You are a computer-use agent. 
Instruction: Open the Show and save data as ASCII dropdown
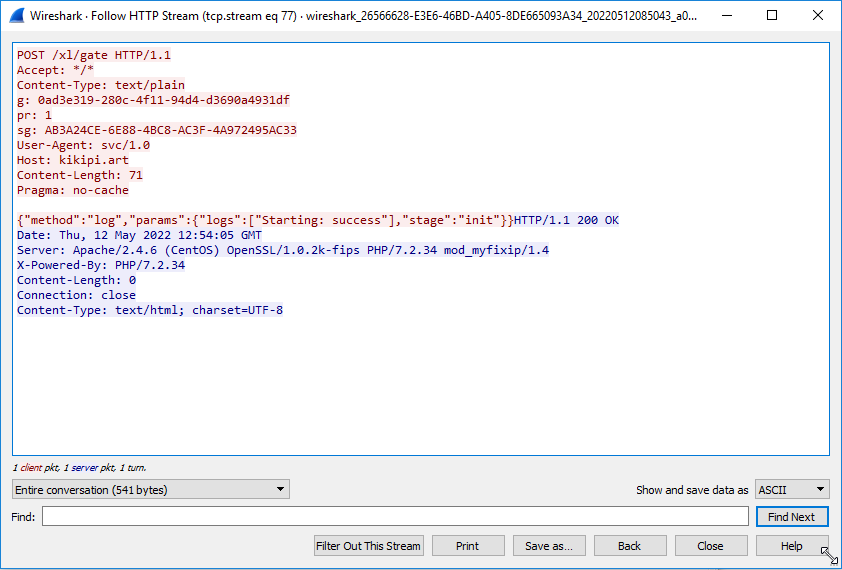792,489
